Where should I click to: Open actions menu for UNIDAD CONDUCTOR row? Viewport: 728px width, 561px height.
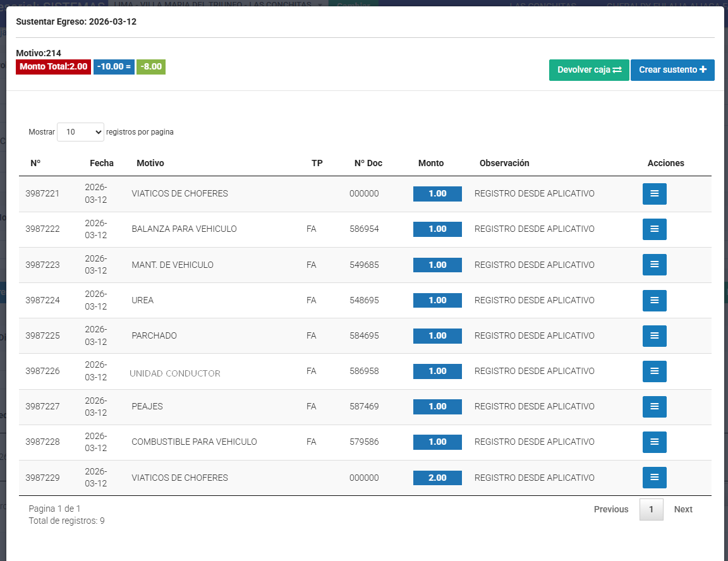pyautogui.click(x=654, y=371)
